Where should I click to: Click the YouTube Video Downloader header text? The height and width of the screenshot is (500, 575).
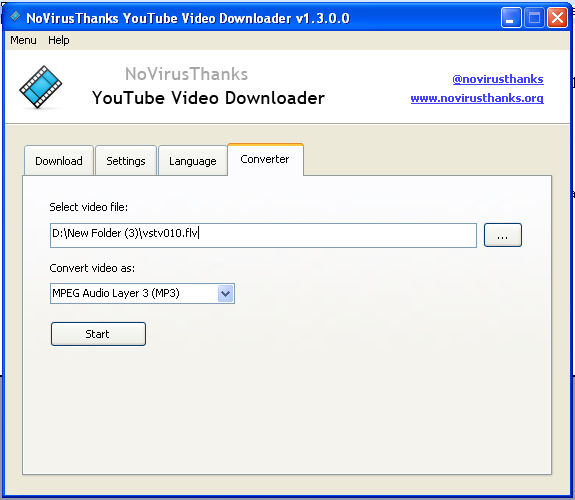tap(208, 98)
